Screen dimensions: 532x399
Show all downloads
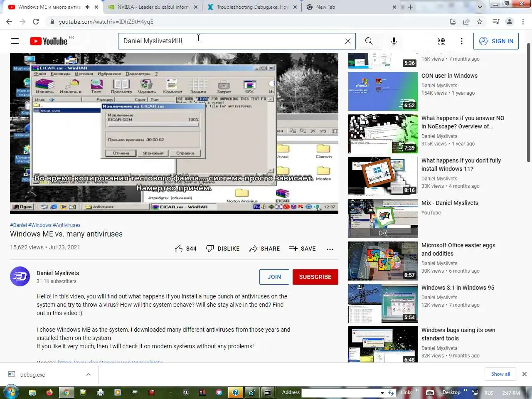[500, 374]
